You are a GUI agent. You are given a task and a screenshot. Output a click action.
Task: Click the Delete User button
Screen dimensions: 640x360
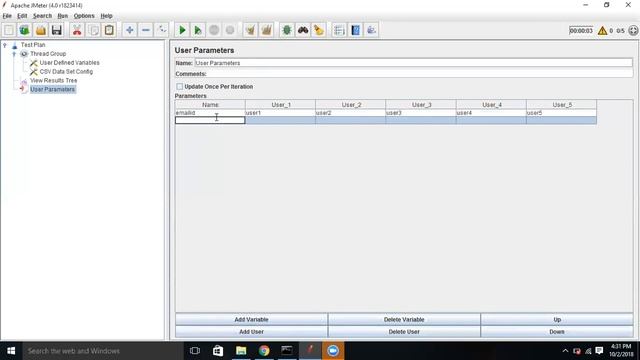[x=404, y=332]
